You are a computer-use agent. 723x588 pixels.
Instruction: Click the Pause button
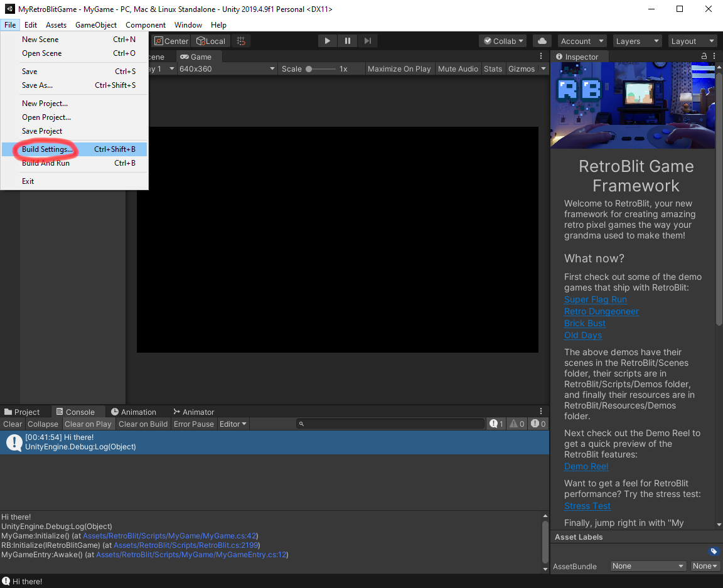[348, 41]
